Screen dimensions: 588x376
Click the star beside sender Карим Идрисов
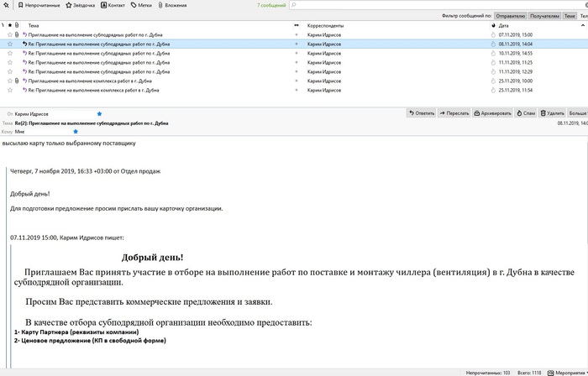99,114
